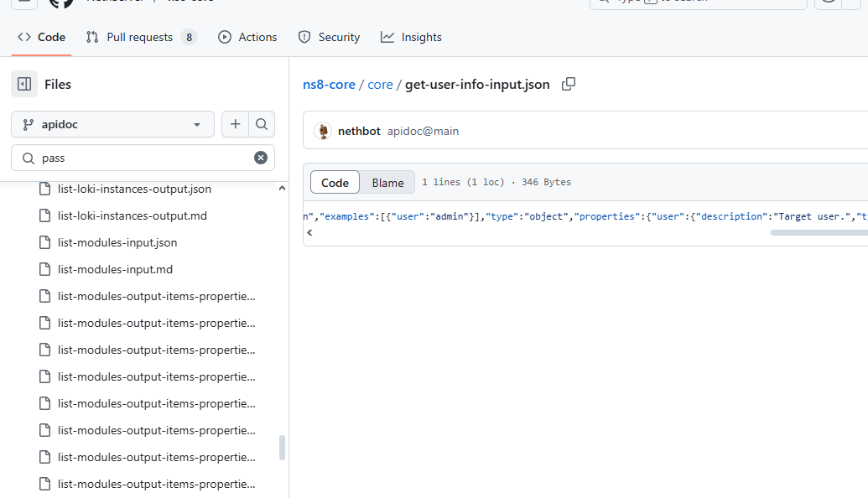The width and height of the screenshot is (868, 498).
Task: Open the apidoc branch dropdown
Action: (113, 124)
